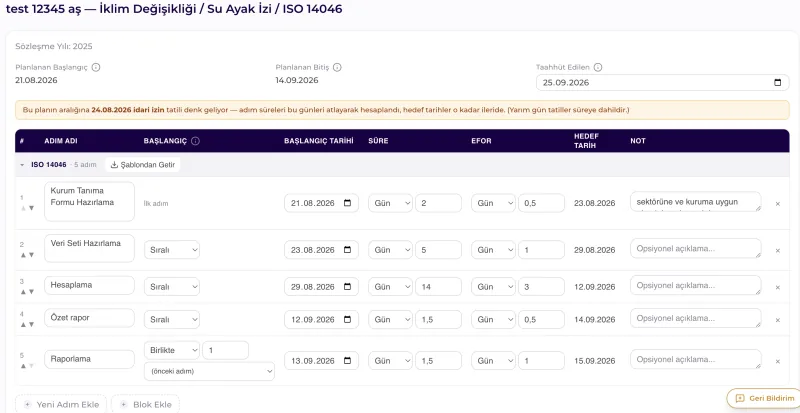
Task: Open duration unit dropdown for Hesaplama row
Action: [390, 287]
